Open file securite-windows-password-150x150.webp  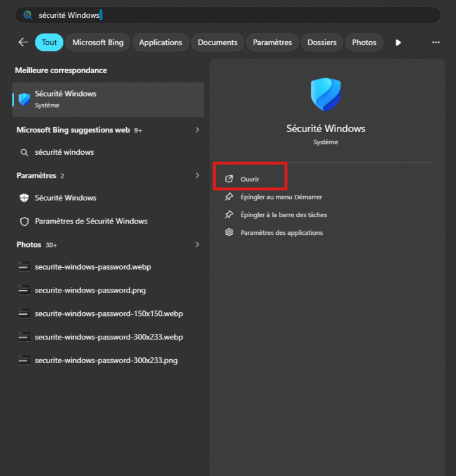pyautogui.click(x=108, y=314)
